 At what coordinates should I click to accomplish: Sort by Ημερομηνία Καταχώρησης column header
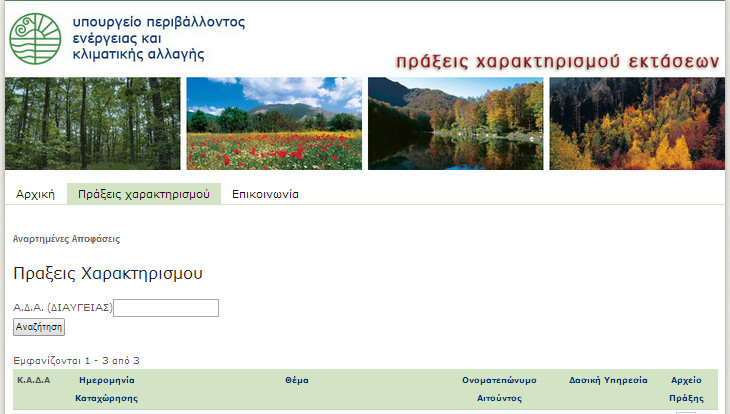tap(106, 389)
